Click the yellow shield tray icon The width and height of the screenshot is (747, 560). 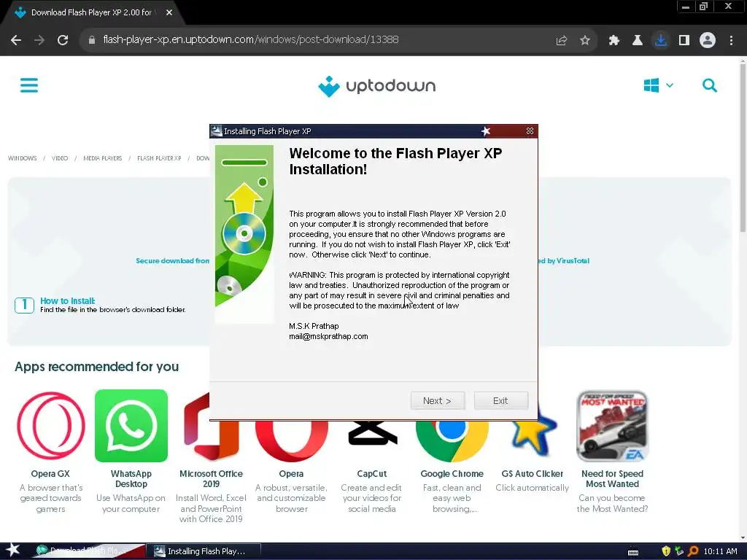[666, 551]
